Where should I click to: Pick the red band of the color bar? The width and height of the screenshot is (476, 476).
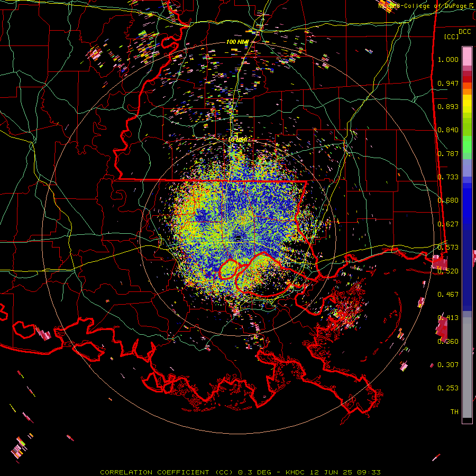click(467, 79)
